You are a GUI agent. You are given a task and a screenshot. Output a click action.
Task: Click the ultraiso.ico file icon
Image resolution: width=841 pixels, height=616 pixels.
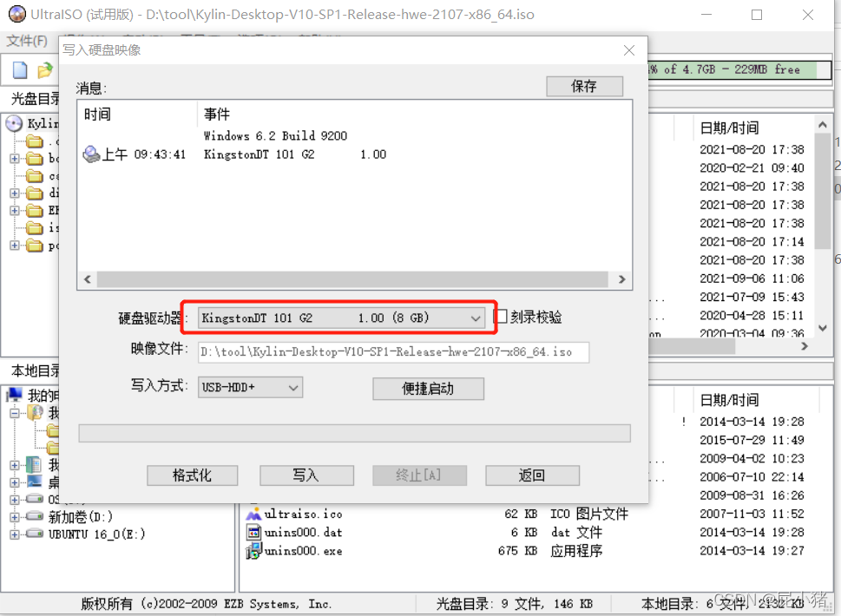point(253,514)
